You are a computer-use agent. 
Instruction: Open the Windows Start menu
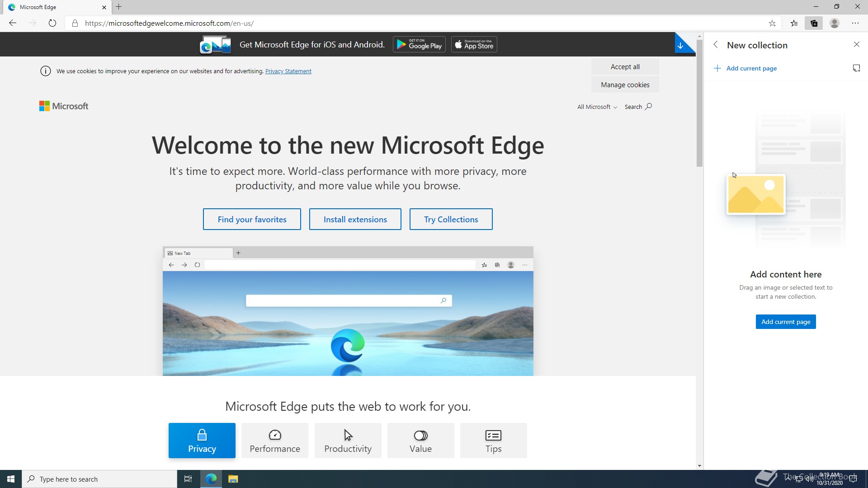point(11,479)
